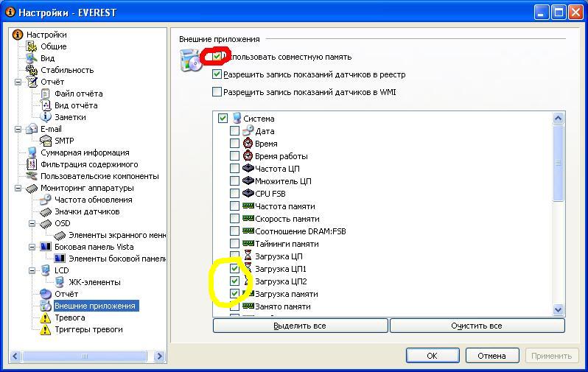Collapse the LCD tree node
The image size is (588, 372).
[32, 270]
